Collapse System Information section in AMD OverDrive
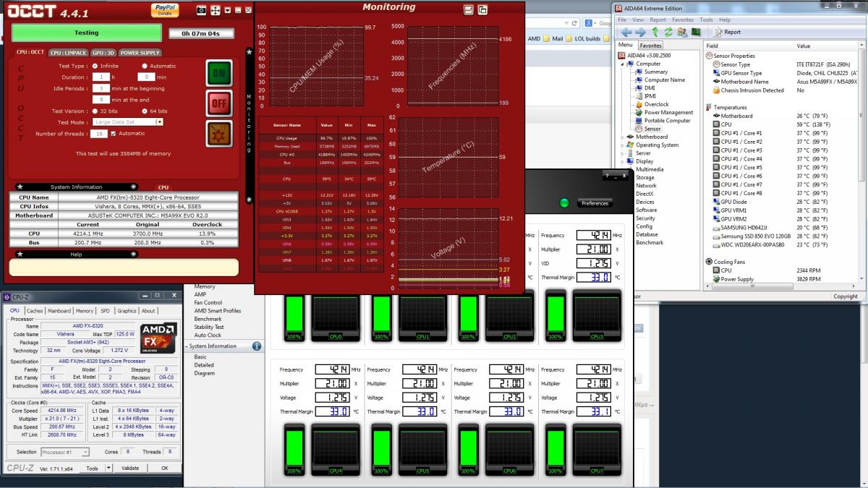Image resolution: width=868 pixels, height=488 pixels. (x=187, y=346)
